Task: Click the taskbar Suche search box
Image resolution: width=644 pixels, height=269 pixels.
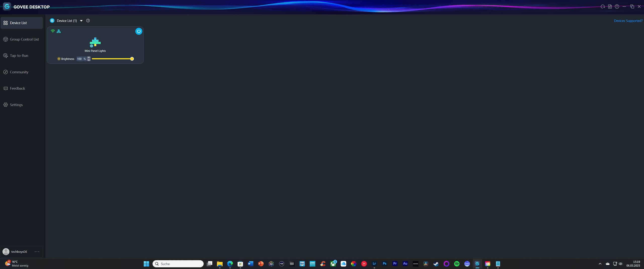Action: click(x=178, y=264)
